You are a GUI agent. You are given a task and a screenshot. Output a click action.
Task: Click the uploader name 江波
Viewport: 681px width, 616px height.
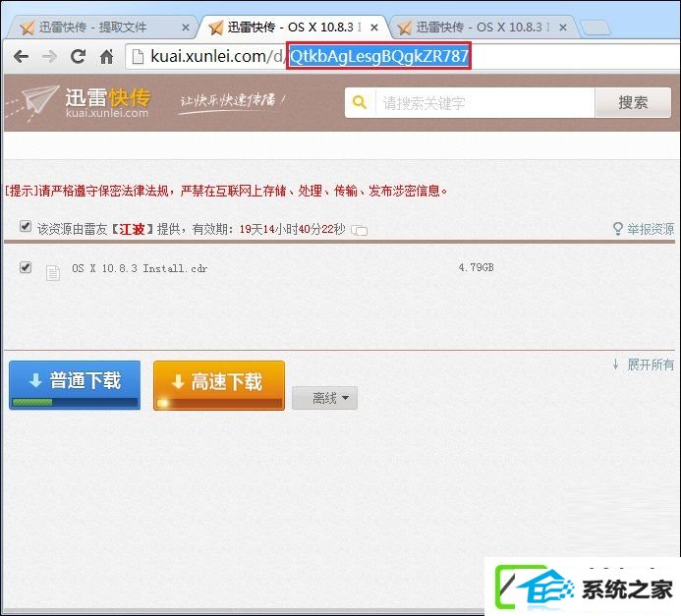point(132,229)
